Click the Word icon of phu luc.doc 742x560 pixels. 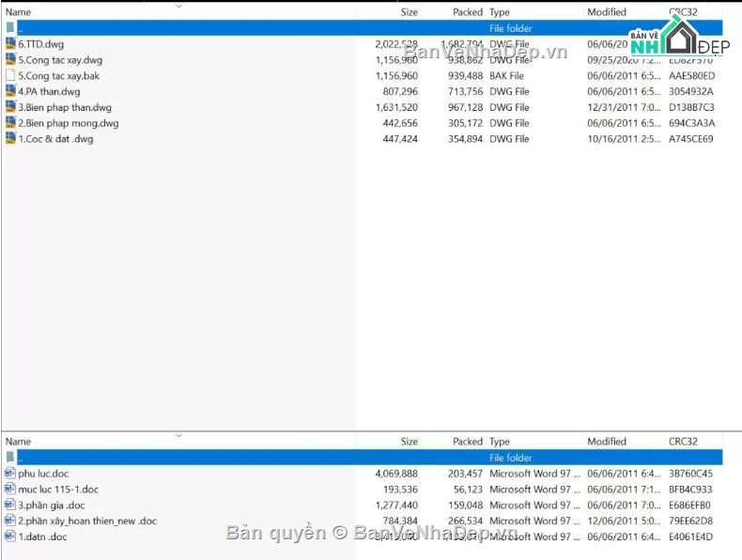click(10, 474)
